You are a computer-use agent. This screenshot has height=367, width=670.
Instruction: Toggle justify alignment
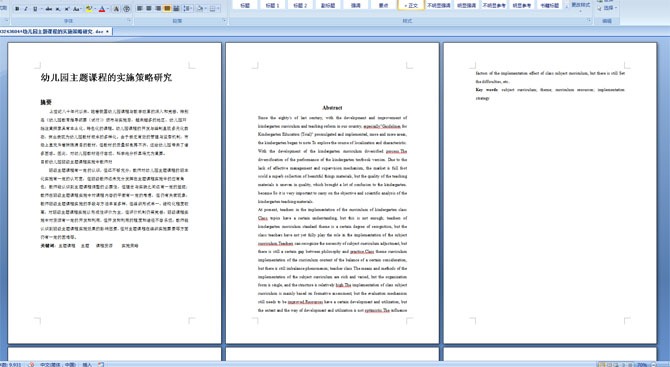click(167, 8)
